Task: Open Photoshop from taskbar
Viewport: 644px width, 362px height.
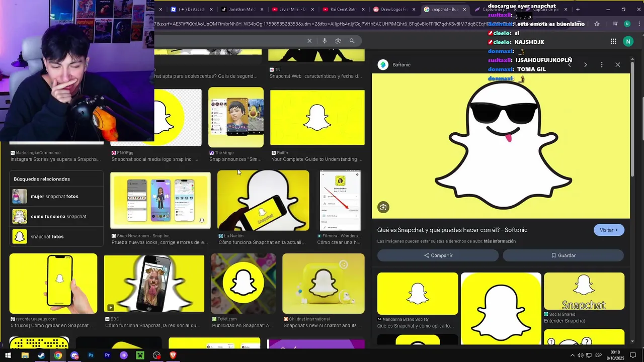Action: [x=91, y=355]
